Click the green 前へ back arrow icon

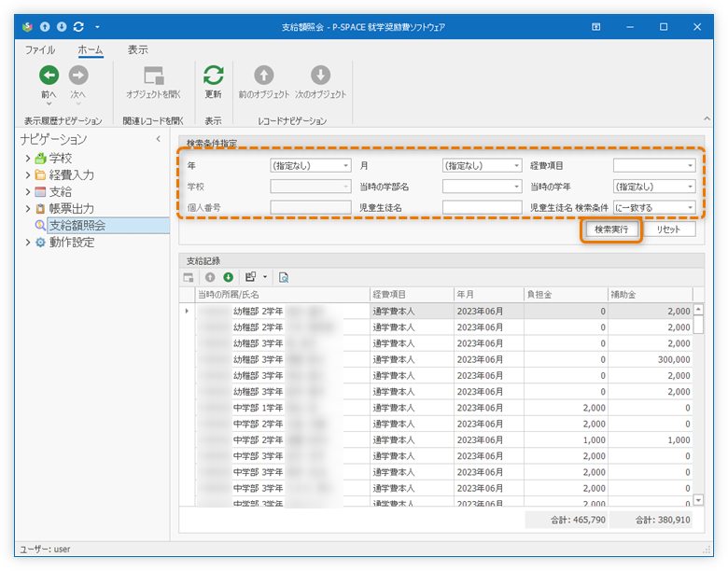(49, 75)
